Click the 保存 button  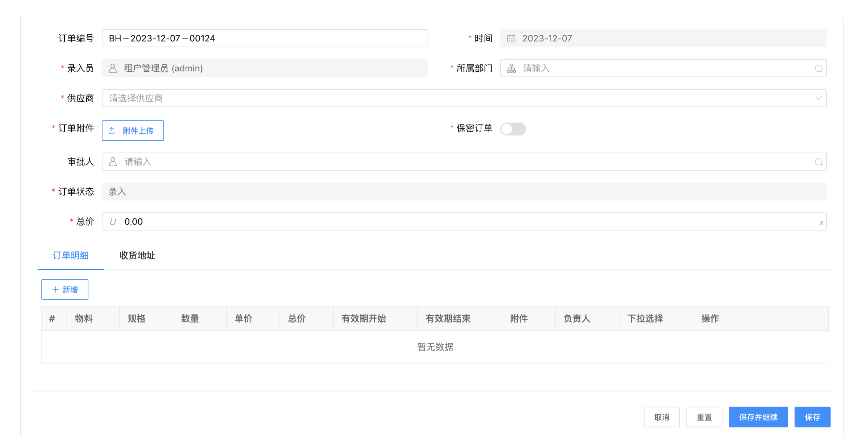click(812, 417)
